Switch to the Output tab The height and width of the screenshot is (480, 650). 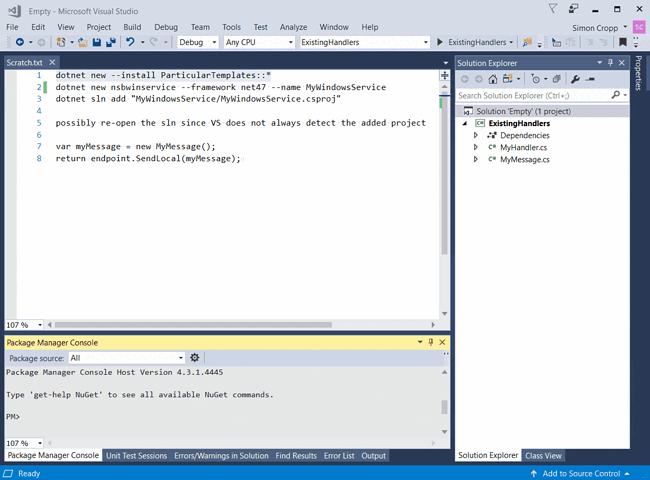374,456
